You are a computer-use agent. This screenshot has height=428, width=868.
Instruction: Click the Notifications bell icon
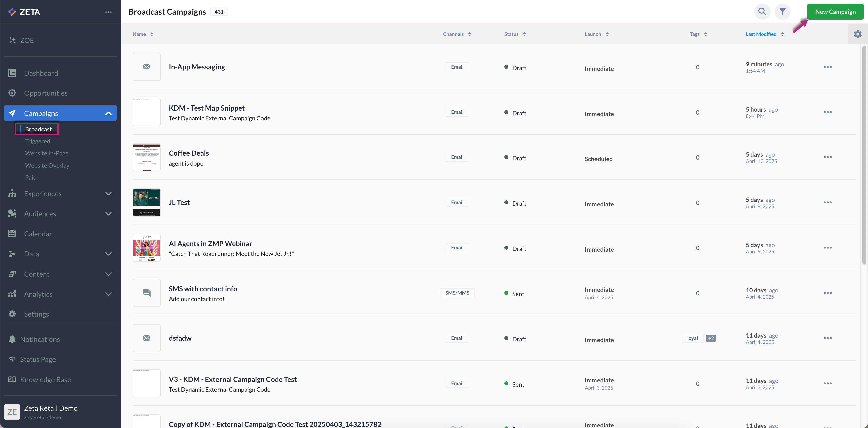tap(12, 339)
